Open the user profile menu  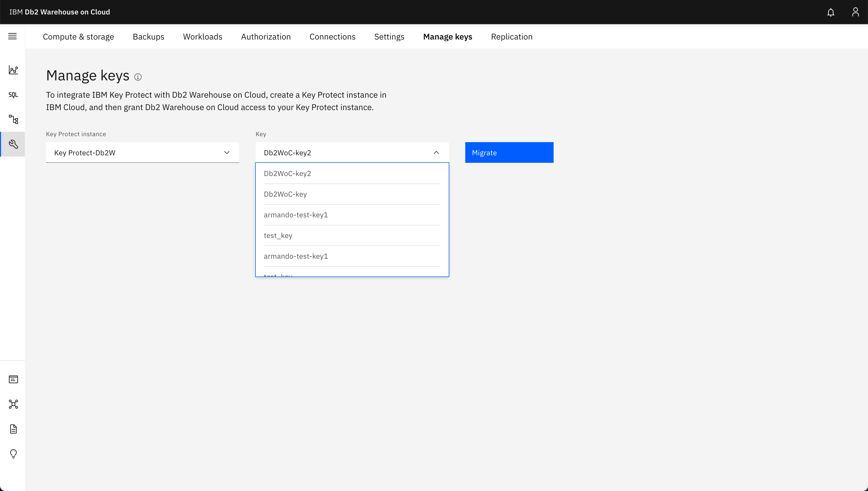tap(855, 12)
